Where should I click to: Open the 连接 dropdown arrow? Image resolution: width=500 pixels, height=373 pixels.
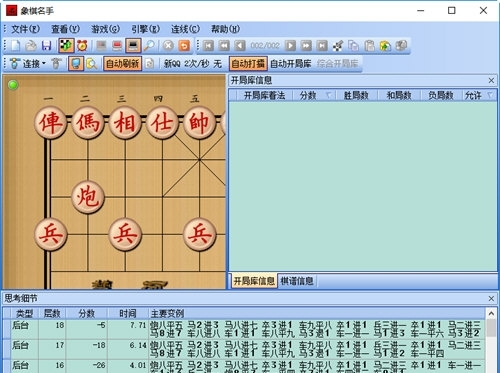[44, 63]
